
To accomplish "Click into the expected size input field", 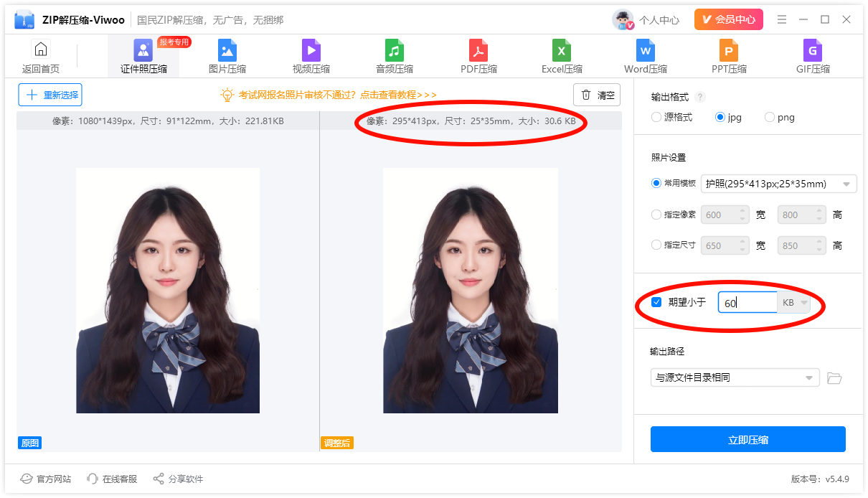I will coord(747,303).
